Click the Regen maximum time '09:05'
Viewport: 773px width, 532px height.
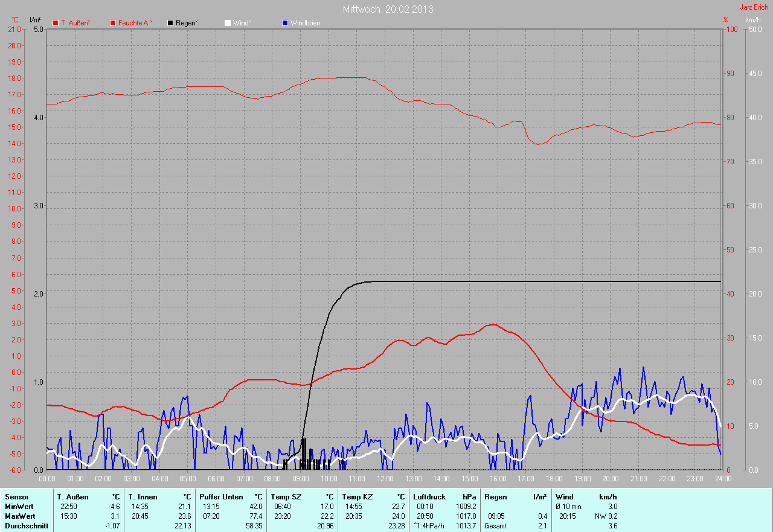coord(497,516)
